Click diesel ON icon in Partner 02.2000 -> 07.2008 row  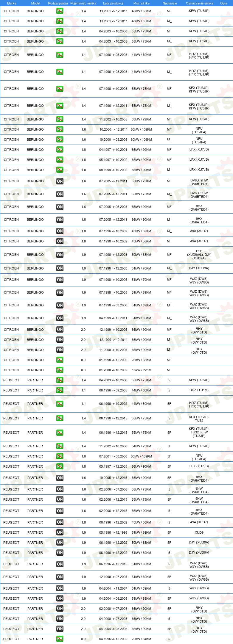[x=60, y=609]
